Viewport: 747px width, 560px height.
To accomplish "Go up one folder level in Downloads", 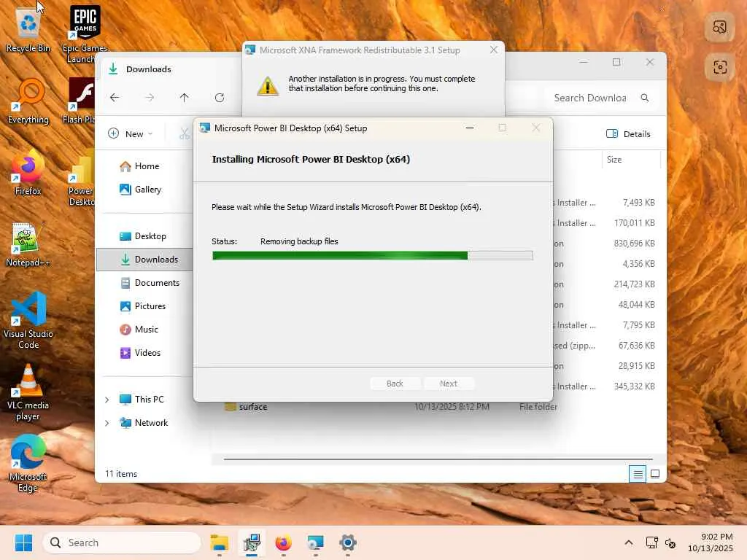I will (x=185, y=98).
